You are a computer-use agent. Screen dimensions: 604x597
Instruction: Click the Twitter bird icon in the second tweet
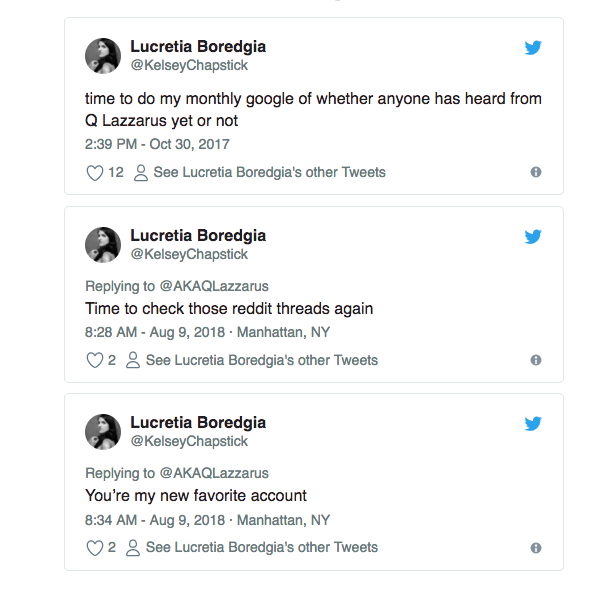534,237
